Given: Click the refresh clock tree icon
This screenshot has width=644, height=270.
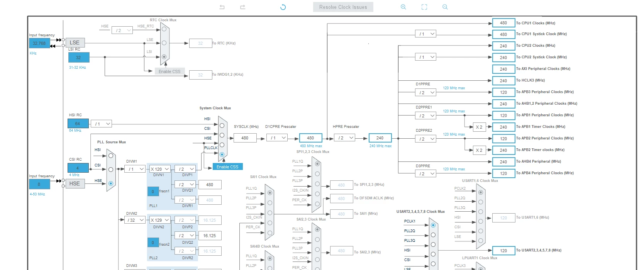Looking at the screenshot, I should (283, 7).
